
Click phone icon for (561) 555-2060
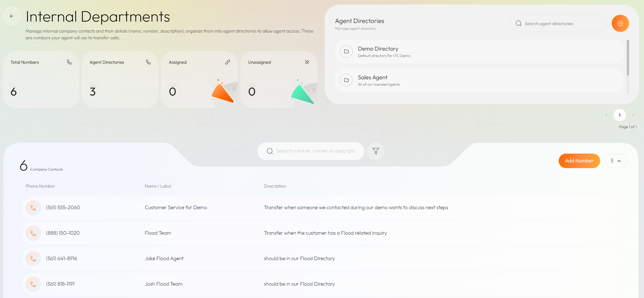33,208
